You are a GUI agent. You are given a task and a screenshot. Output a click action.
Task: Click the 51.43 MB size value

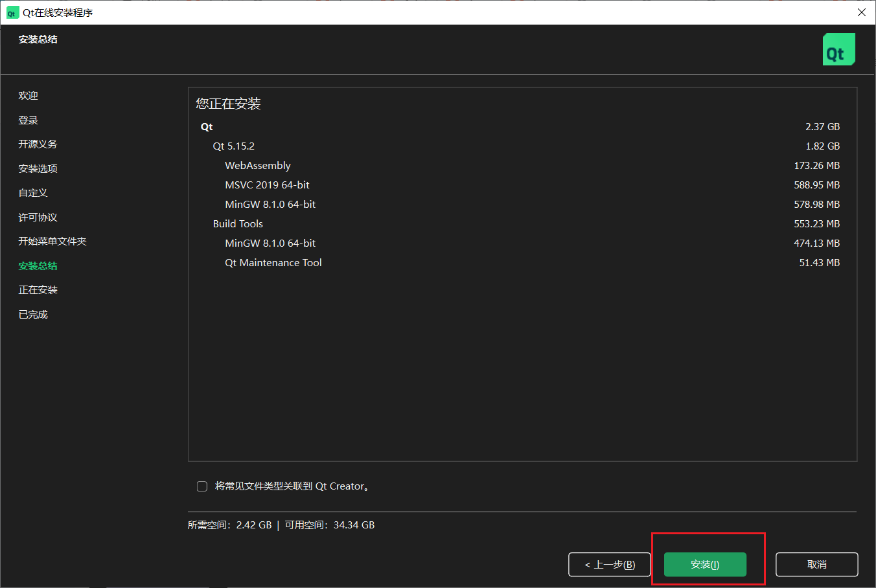820,263
